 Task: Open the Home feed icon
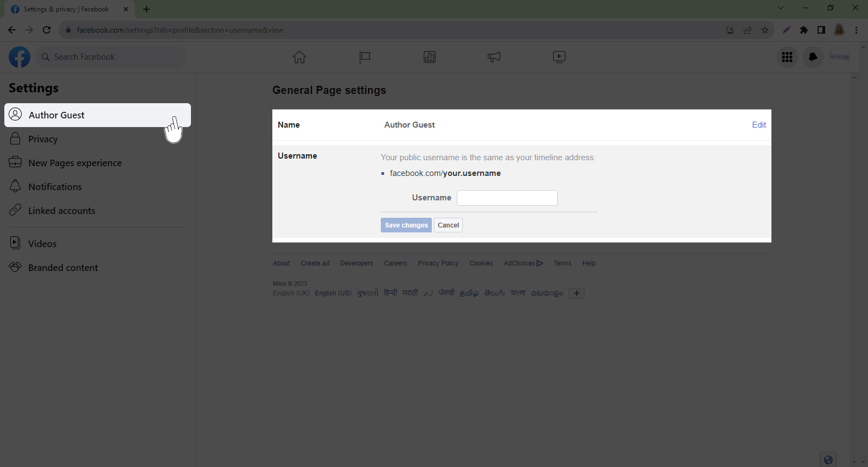(x=299, y=57)
